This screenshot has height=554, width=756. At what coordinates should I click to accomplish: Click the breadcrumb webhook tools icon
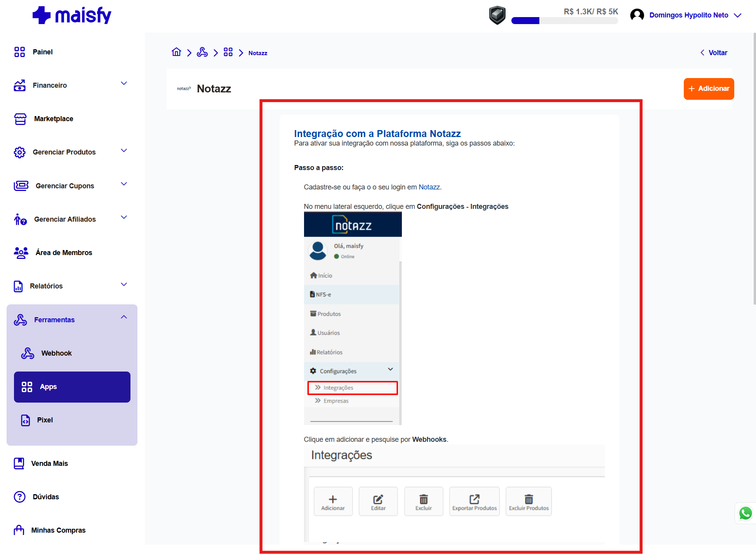(x=202, y=52)
